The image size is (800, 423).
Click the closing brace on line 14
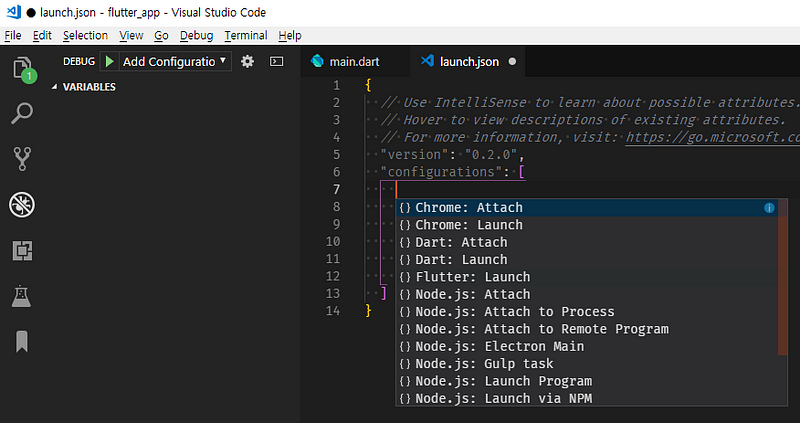368,311
